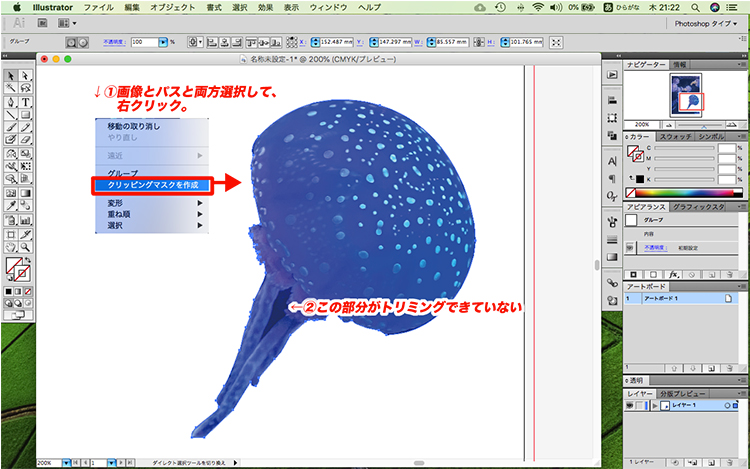750x469 pixels.
Task: Select the Magic Wand tool
Action: pyautogui.click(x=10, y=89)
